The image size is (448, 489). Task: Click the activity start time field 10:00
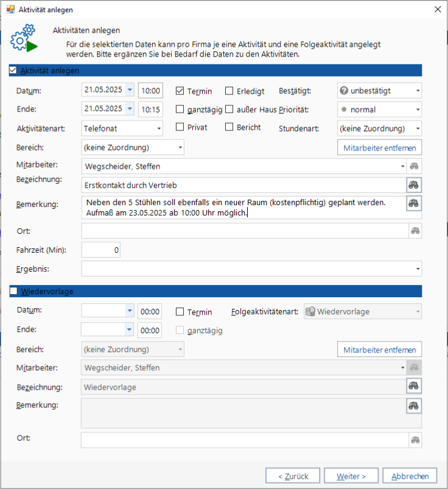(x=150, y=91)
